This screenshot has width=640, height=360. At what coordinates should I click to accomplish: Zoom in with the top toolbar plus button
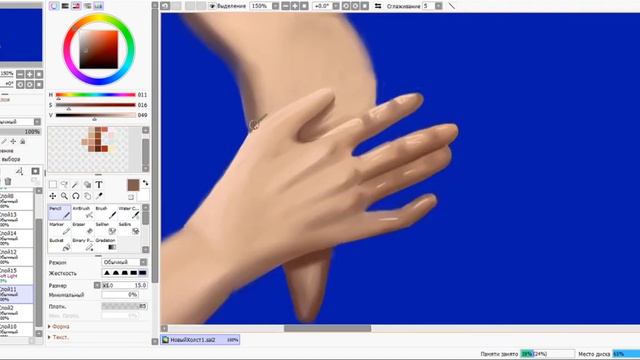(295, 6)
